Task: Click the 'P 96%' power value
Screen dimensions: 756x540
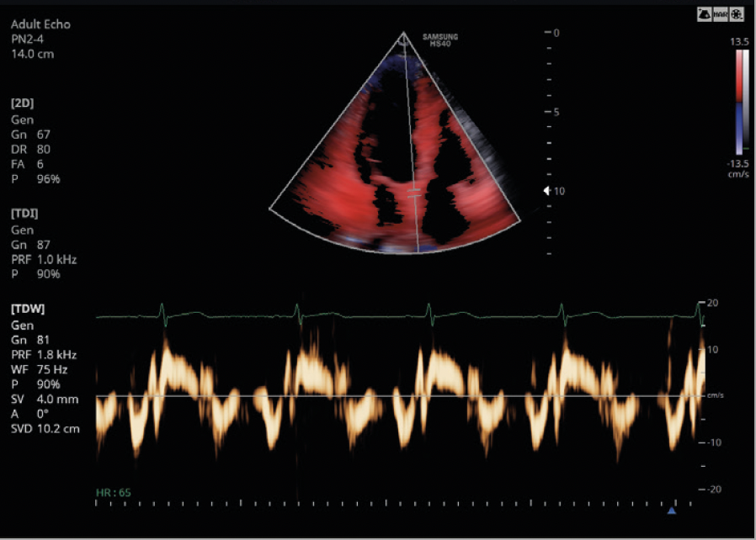Action: pos(35,179)
